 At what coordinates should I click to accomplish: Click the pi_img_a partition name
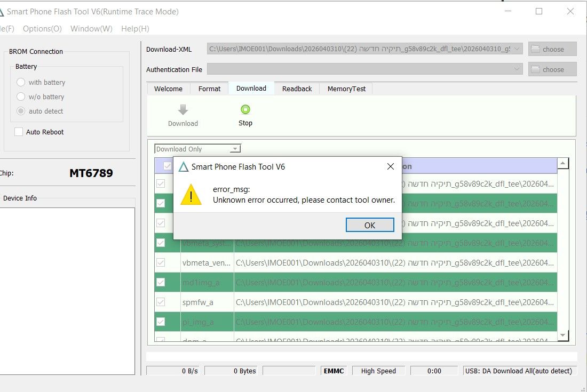click(x=197, y=322)
